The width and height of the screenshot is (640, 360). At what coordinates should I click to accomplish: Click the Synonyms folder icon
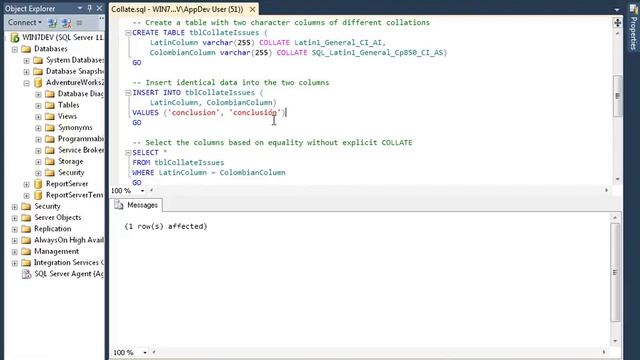click(x=50, y=128)
